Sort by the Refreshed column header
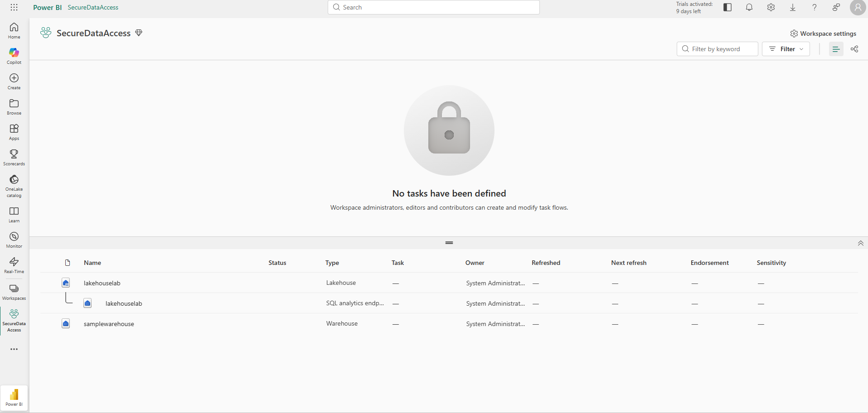The image size is (868, 413). click(546, 263)
